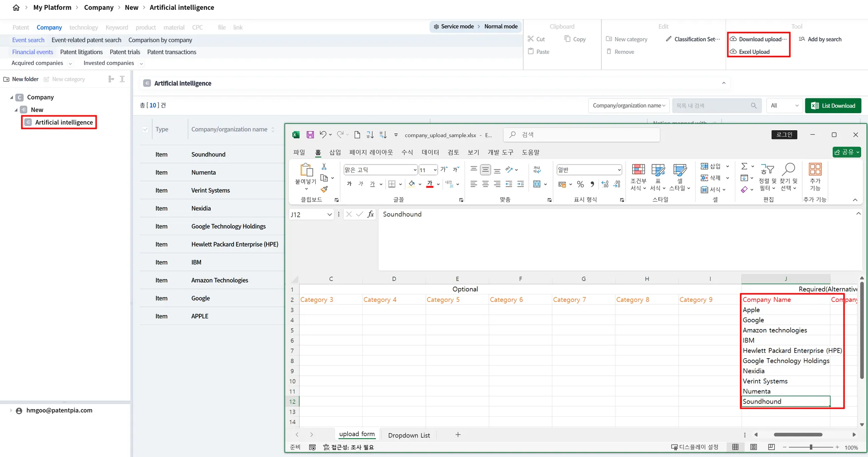The width and height of the screenshot is (868, 457).
Task: Collapse the Company tree node
Action: point(11,98)
